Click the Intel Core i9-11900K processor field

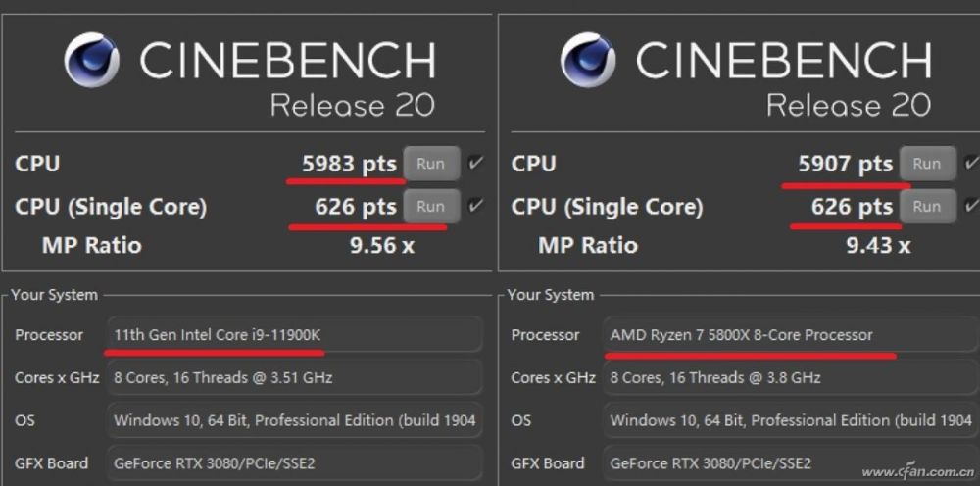[x=294, y=335]
